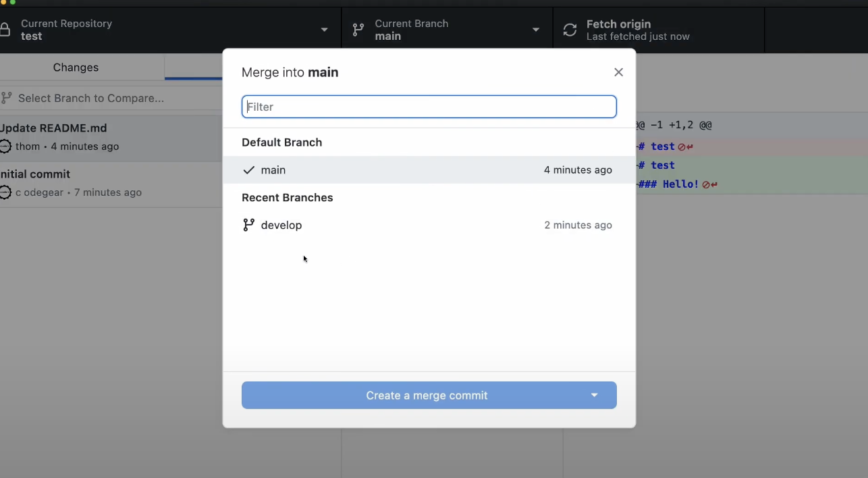Click the branch icon beside develop
868x478 pixels.
[x=248, y=225]
